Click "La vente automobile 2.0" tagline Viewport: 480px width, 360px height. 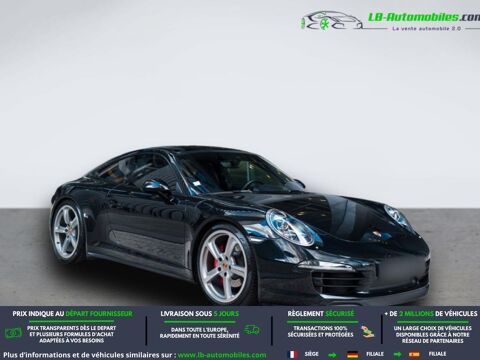click(x=427, y=29)
